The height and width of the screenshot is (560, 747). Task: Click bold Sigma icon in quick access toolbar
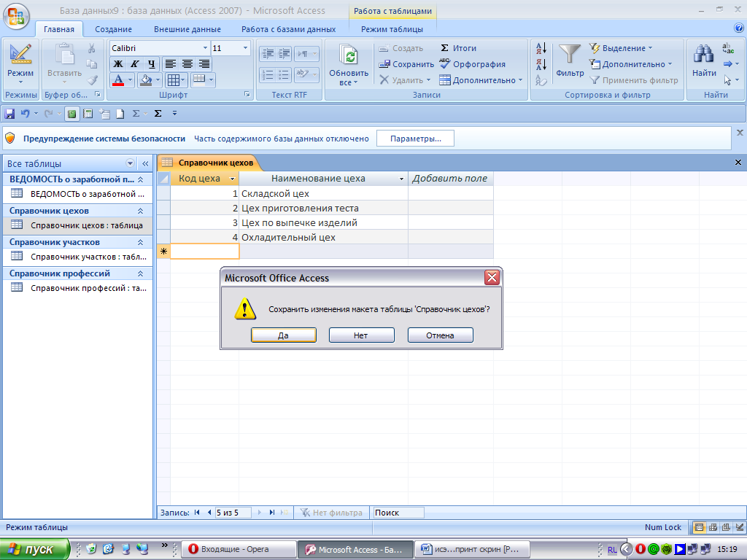(x=158, y=113)
